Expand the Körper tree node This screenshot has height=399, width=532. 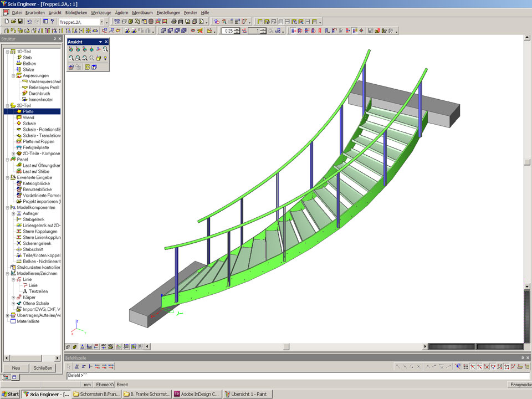click(x=13, y=298)
